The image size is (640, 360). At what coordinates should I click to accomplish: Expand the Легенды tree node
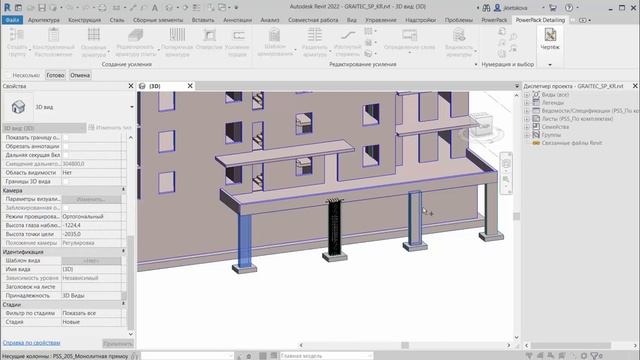[527, 103]
